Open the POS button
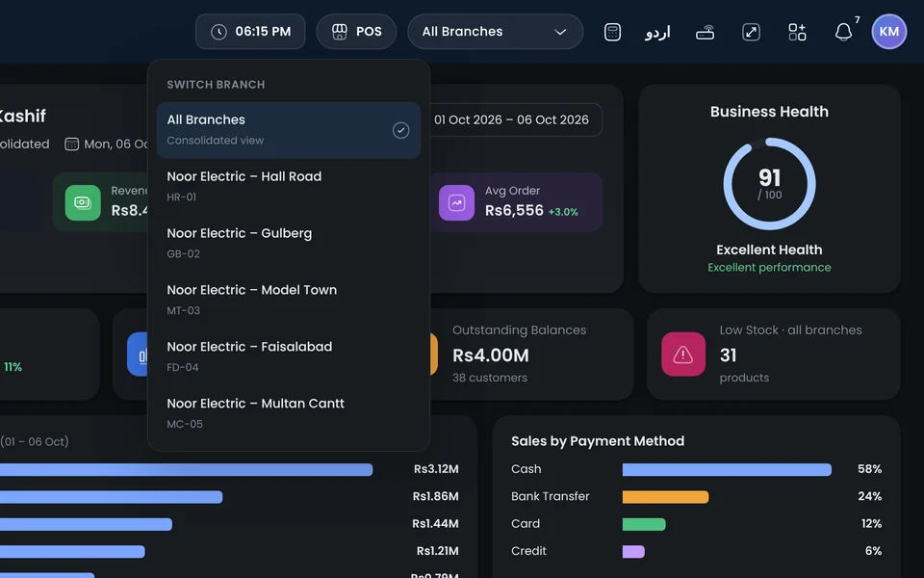The width and height of the screenshot is (924, 578). pyautogui.click(x=356, y=32)
